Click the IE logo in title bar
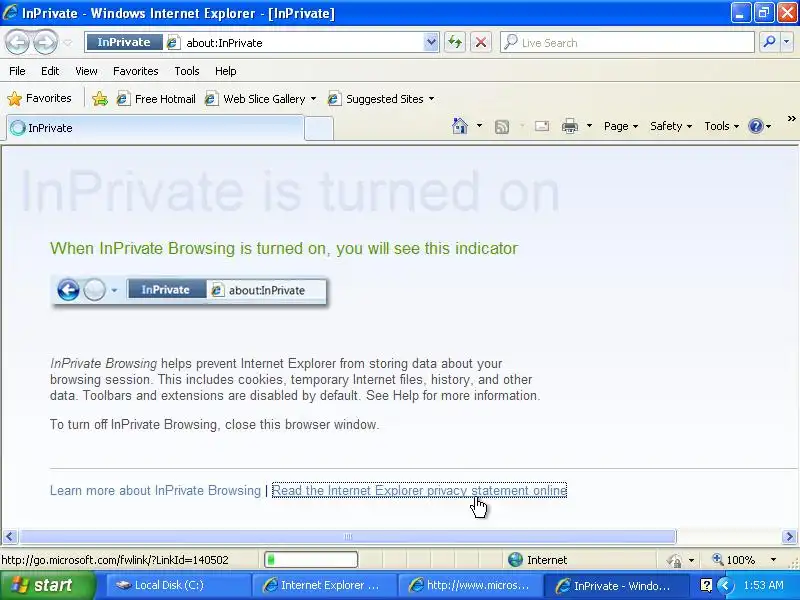This screenshot has width=800, height=600. 10,13
